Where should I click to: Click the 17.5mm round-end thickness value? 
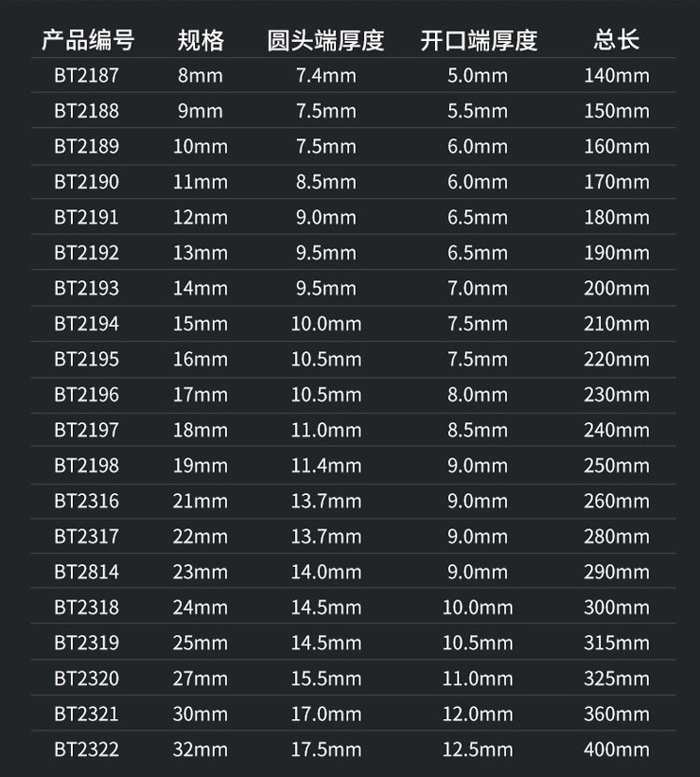coord(326,749)
